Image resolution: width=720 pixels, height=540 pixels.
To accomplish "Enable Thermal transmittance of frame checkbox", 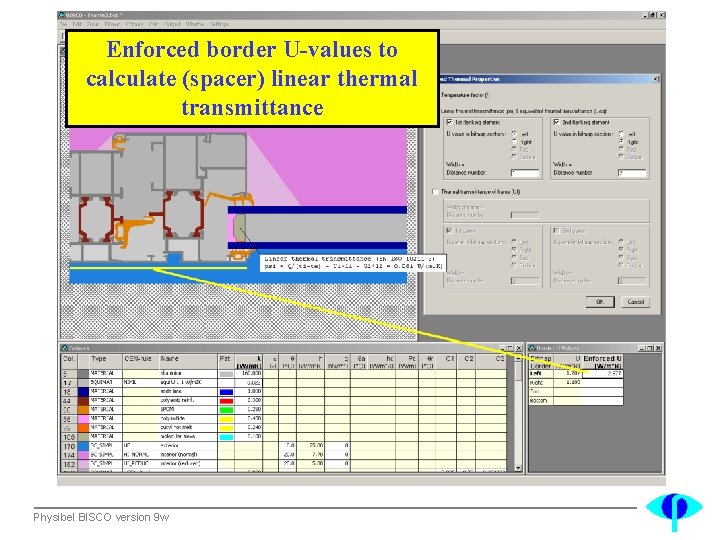I will [435, 191].
